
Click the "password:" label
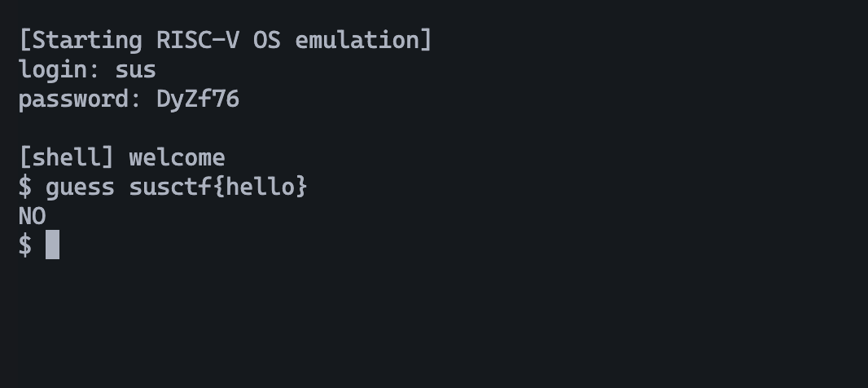click(80, 99)
